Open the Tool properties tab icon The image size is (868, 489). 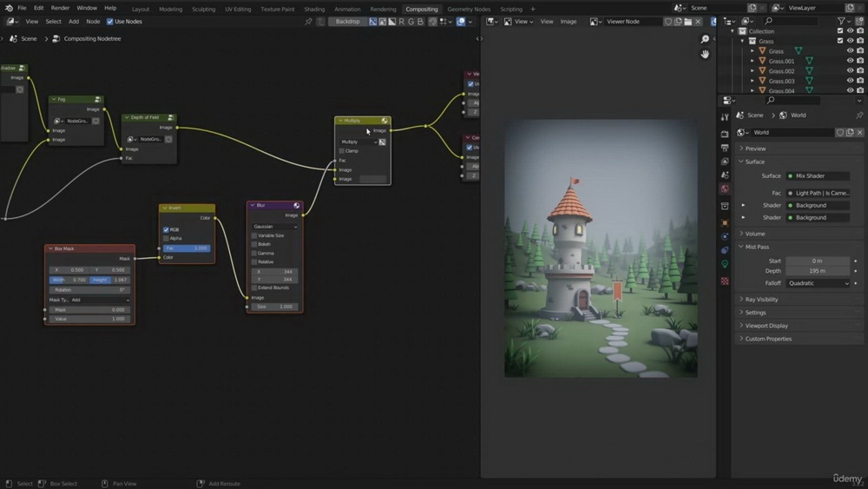click(x=725, y=117)
